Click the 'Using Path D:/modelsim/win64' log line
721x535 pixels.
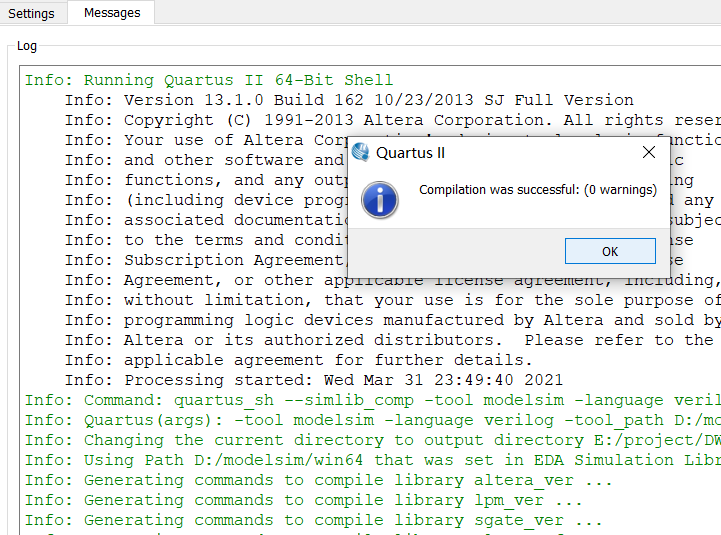(x=372, y=460)
